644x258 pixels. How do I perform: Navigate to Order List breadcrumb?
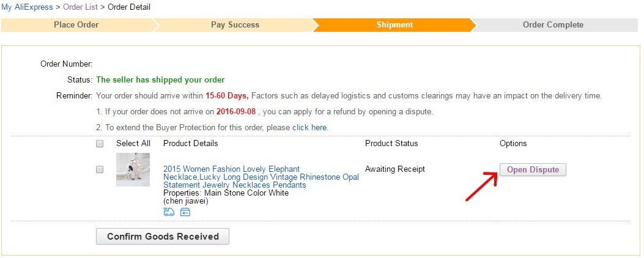(x=80, y=7)
